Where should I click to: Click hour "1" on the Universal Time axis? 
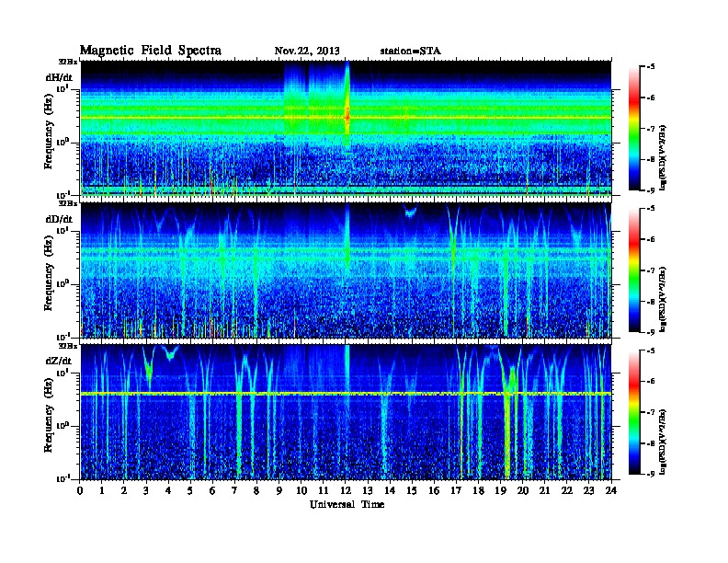[x=102, y=491]
